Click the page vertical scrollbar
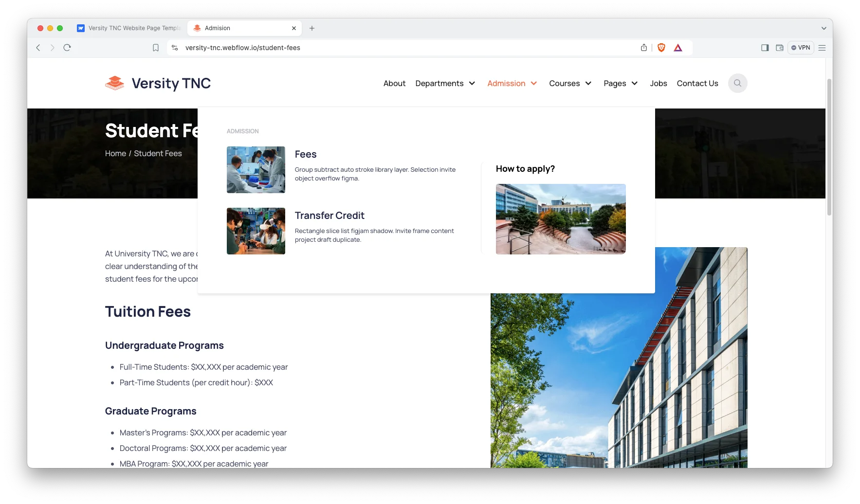Image resolution: width=860 pixels, height=504 pixels. (x=829, y=146)
